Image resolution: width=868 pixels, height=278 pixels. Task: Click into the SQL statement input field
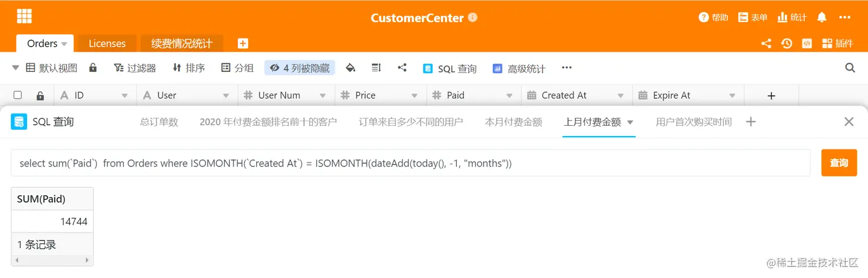pos(410,163)
